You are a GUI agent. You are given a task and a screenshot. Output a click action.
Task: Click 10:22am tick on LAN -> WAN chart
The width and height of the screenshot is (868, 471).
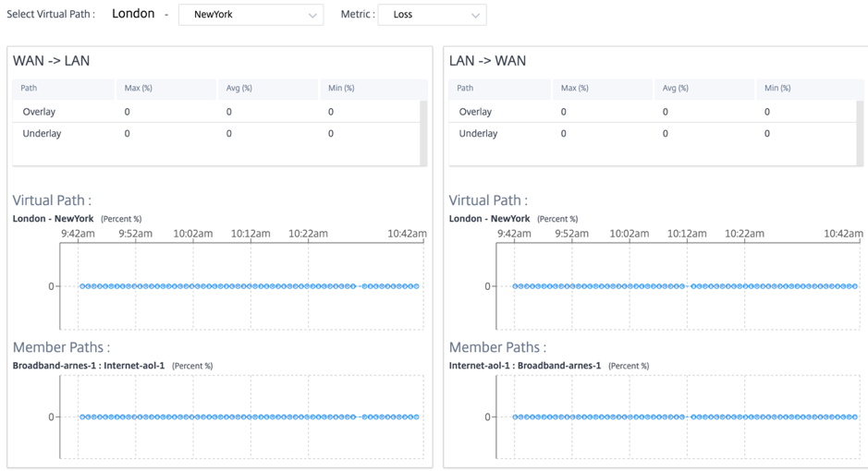[744, 234]
